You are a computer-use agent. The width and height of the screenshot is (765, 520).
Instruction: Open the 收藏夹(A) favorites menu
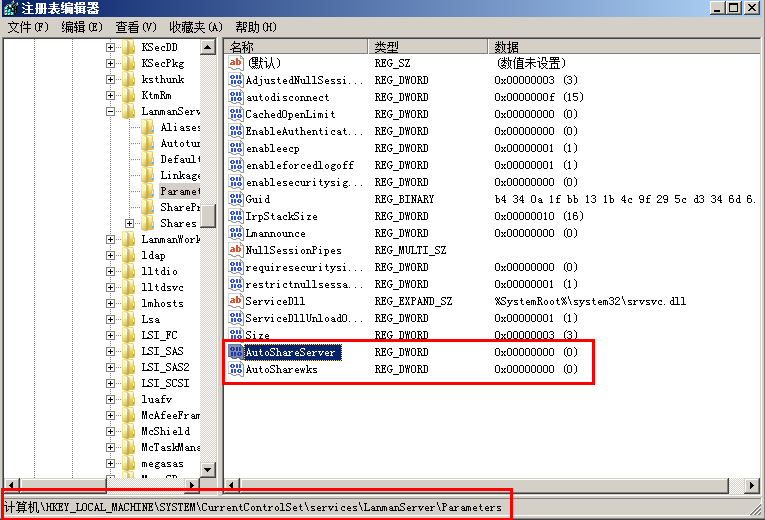point(195,27)
